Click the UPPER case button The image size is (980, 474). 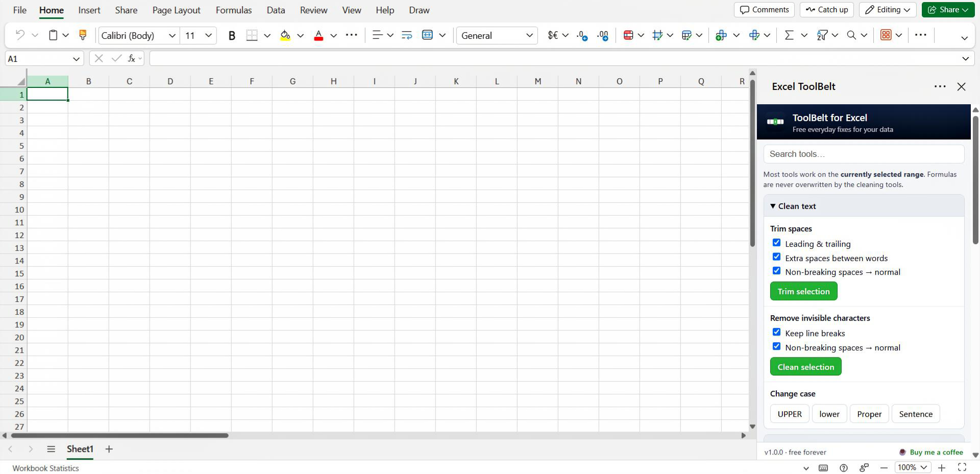(790, 414)
